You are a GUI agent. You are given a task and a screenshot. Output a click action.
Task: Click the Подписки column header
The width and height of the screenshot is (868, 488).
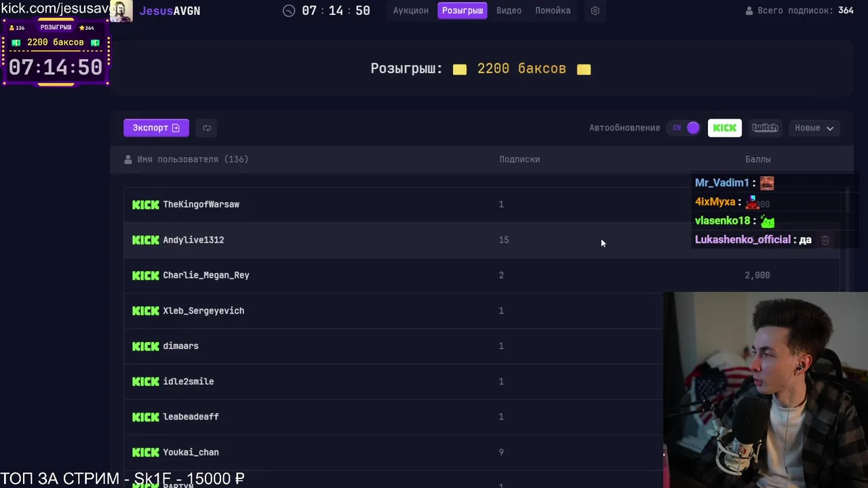click(519, 159)
